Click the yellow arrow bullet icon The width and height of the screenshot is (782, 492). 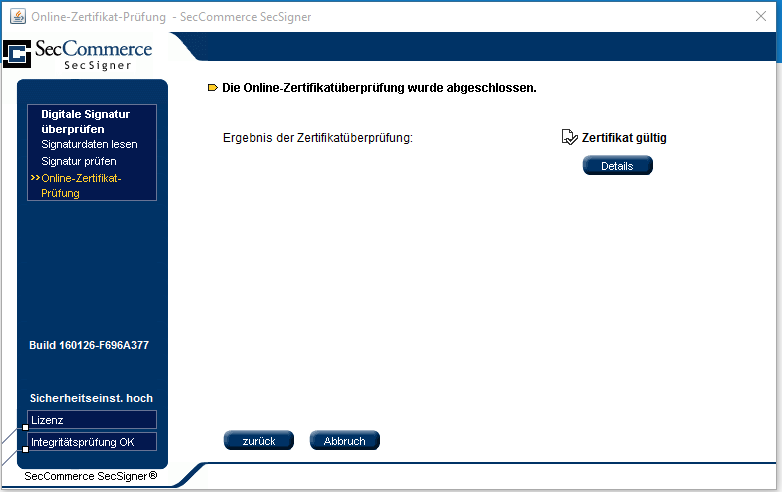(x=213, y=88)
